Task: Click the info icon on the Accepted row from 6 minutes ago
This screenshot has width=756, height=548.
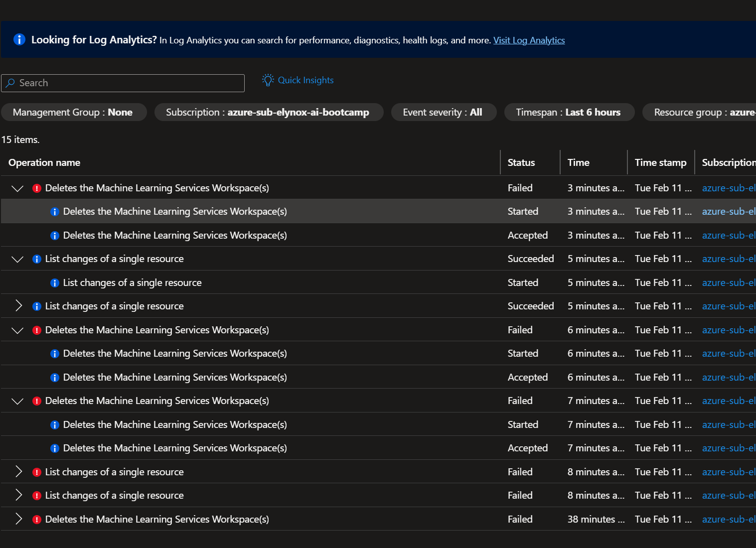Action: coord(55,378)
